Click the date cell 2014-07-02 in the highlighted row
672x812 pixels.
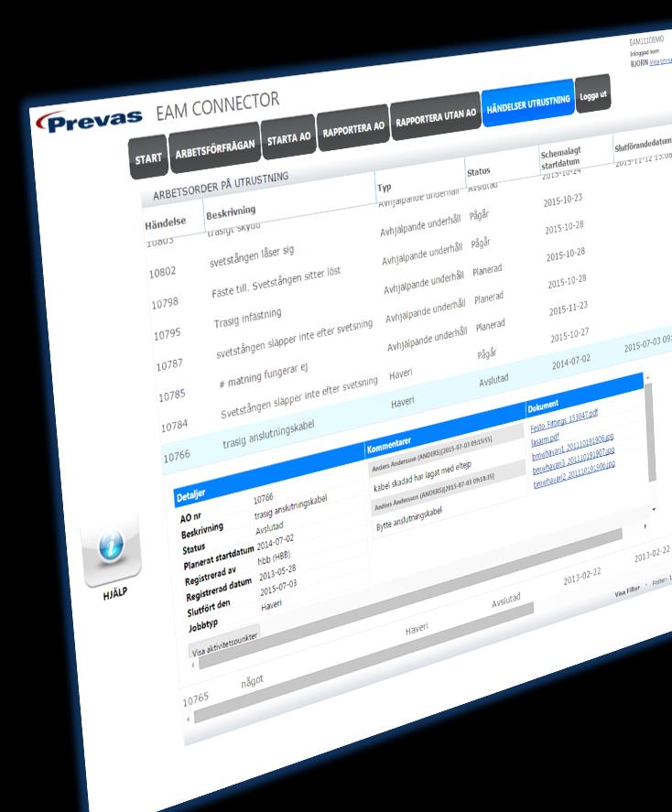point(571,362)
